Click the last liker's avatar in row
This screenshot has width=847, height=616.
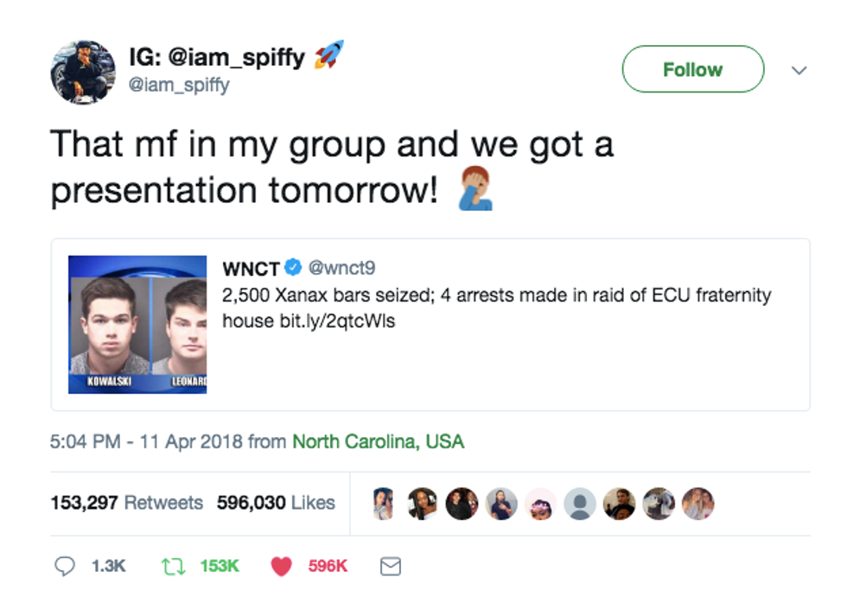pyautogui.click(x=697, y=503)
